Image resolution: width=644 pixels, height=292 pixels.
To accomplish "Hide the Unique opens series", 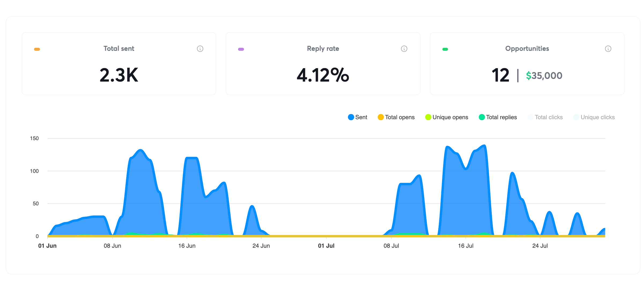I will coord(447,117).
